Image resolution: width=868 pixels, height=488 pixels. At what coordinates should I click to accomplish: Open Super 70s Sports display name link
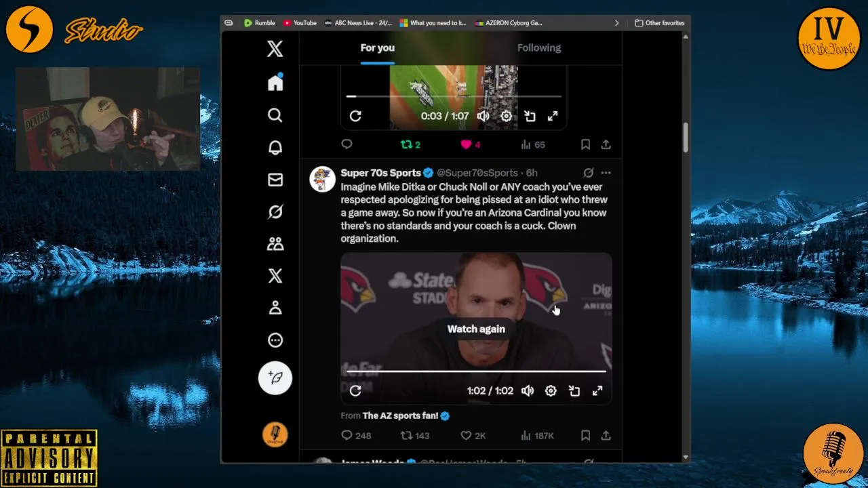[380, 173]
